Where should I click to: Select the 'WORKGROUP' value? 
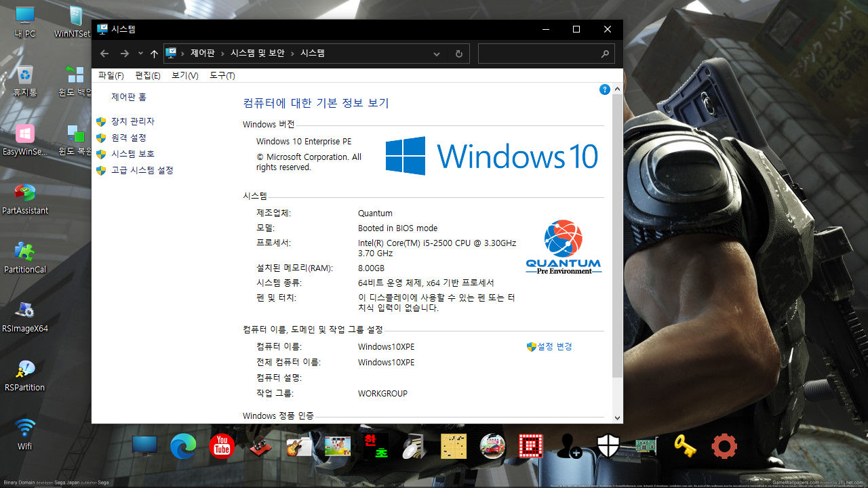pyautogui.click(x=382, y=394)
